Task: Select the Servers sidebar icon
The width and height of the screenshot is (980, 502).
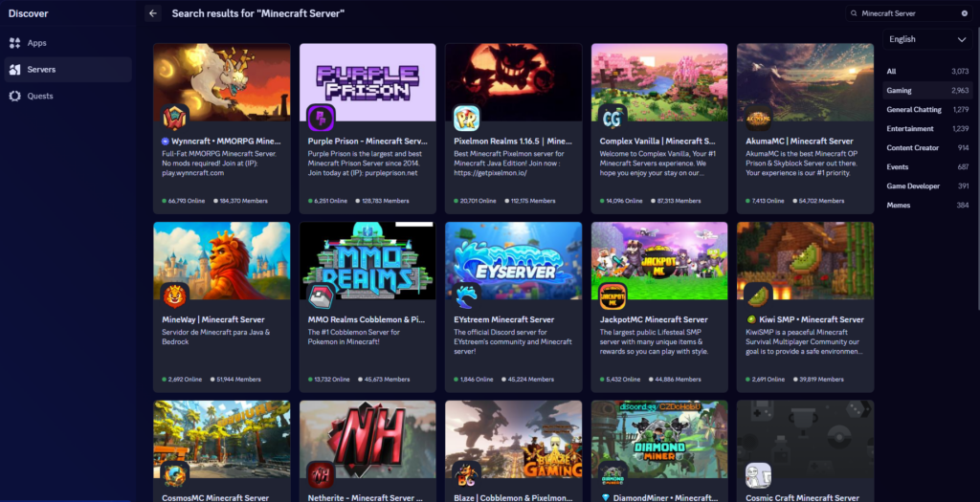Action: coord(15,69)
